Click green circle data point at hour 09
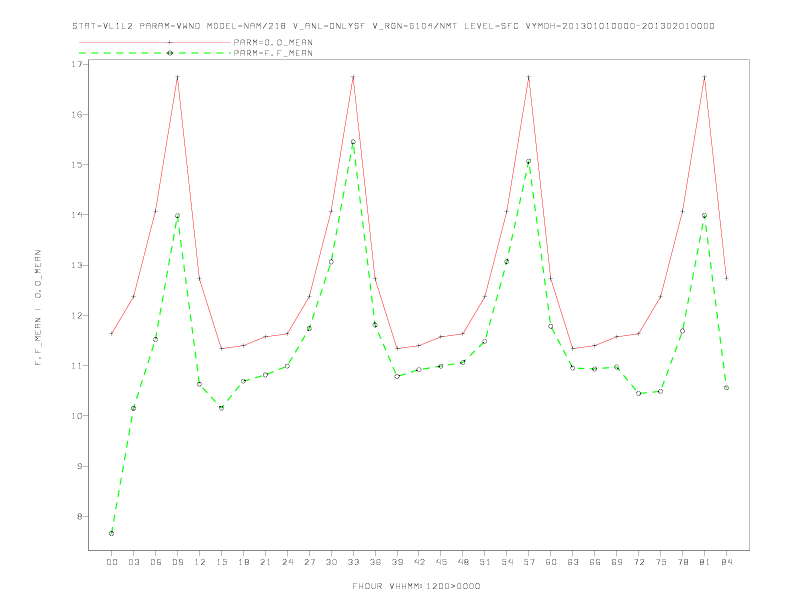Viewport: 792px width, 612px height. point(177,216)
